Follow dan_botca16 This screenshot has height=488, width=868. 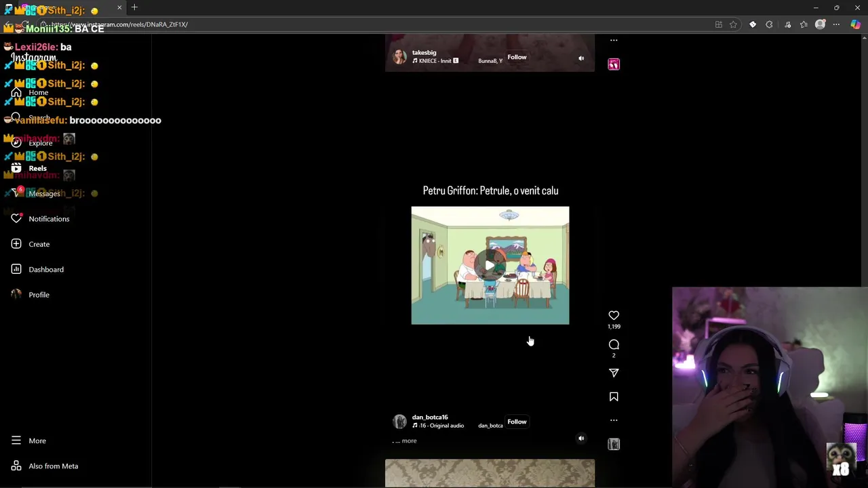[x=517, y=422]
